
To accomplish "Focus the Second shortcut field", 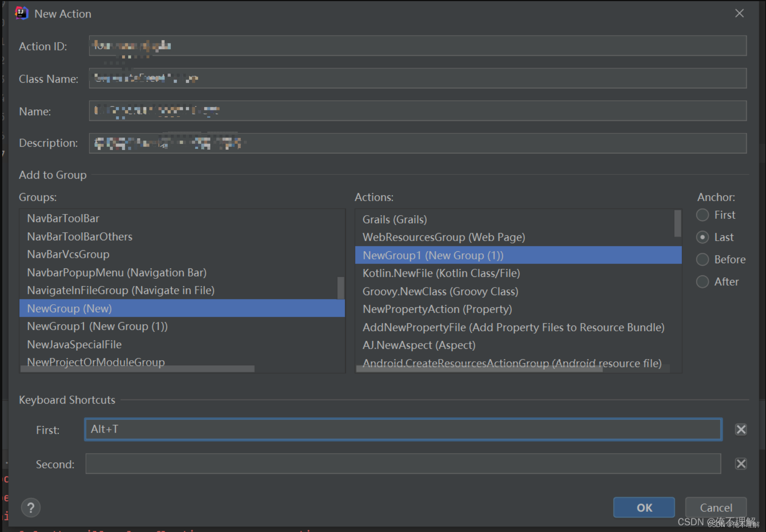I will [403, 463].
